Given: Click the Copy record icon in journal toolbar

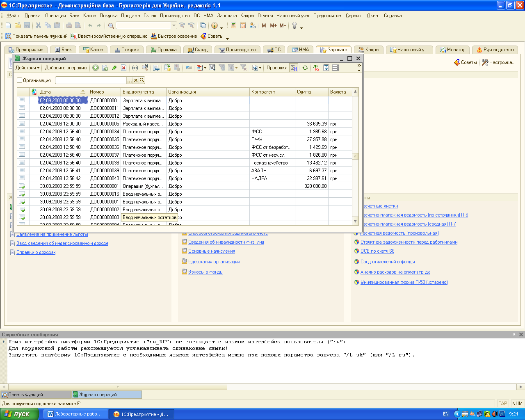Looking at the screenshot, I should (105, 68).
